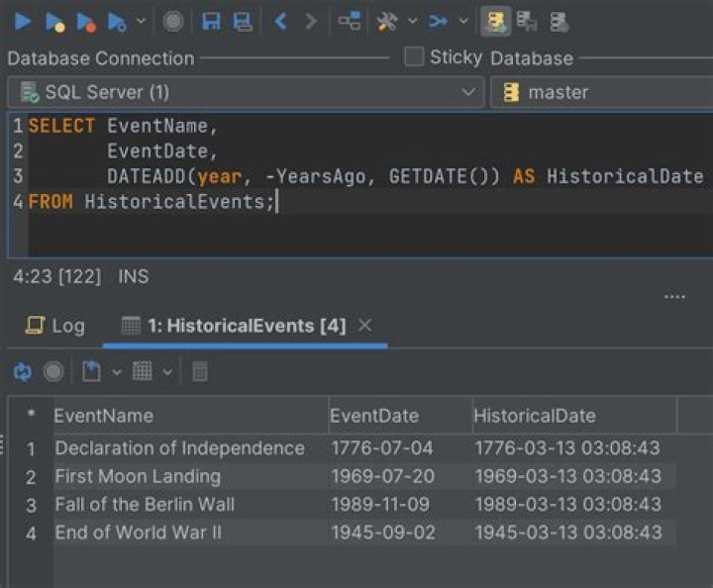Open dropdown arrow next to run icons
The width and height of the screenshot is (713, 588).
click(x=141, y=21)
